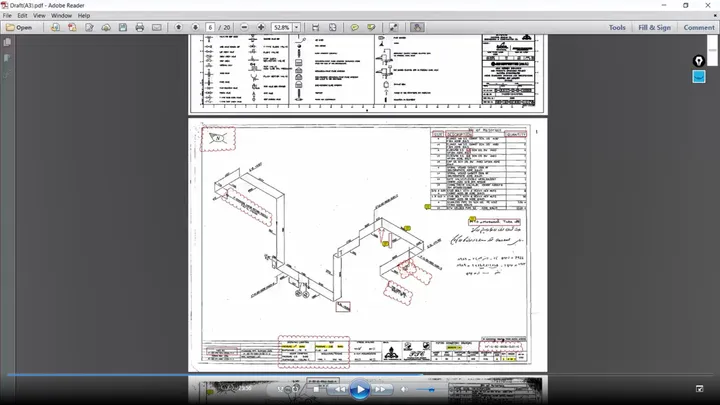Open the Edit menu
Image resolution: width=720 pixels, height=405 pixels.
coord(22,16)
